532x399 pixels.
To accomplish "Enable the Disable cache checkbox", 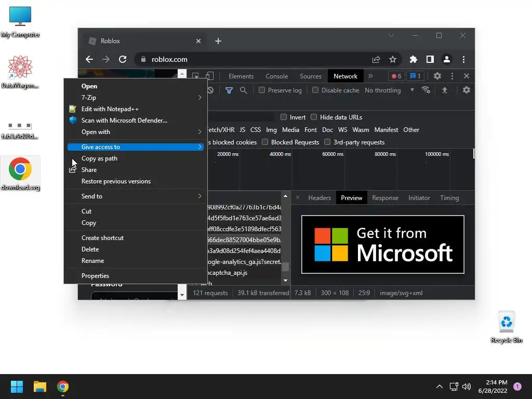I will [315, 90].
